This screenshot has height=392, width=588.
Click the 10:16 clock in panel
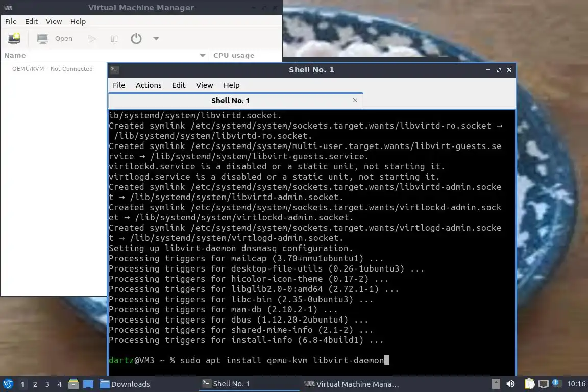pos(576,384)
